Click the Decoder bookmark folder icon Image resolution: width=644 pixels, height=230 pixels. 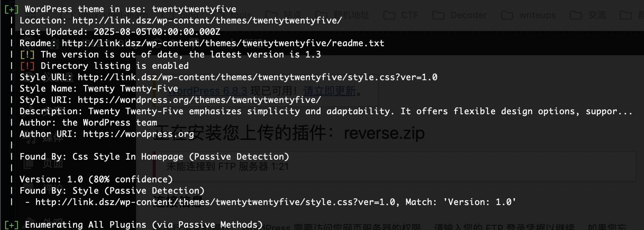(438, 15)
